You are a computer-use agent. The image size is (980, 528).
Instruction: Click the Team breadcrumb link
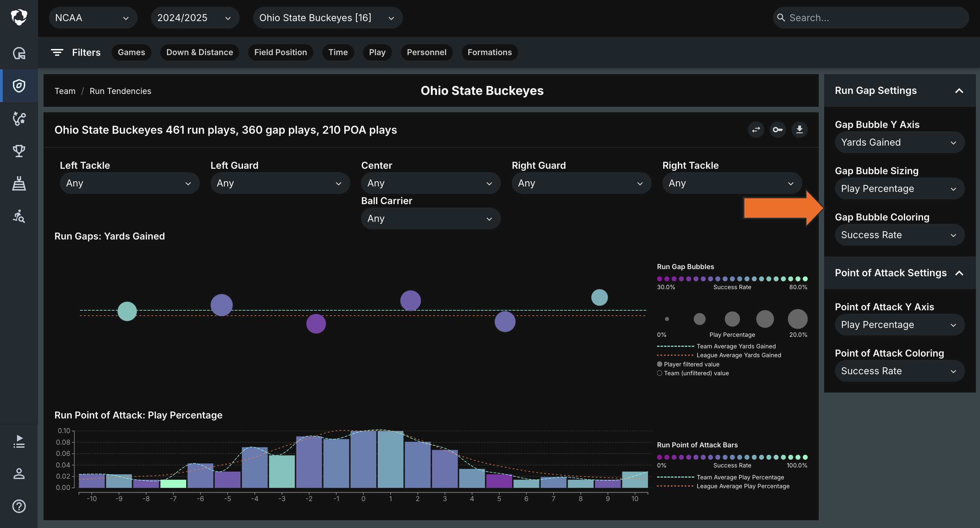point(65,91)
